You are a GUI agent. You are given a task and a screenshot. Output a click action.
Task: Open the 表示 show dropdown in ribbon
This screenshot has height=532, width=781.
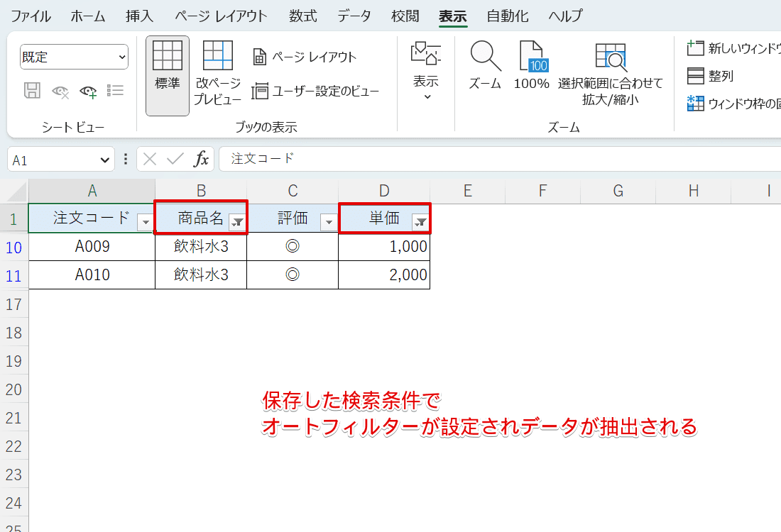click(x=426, y=72)
